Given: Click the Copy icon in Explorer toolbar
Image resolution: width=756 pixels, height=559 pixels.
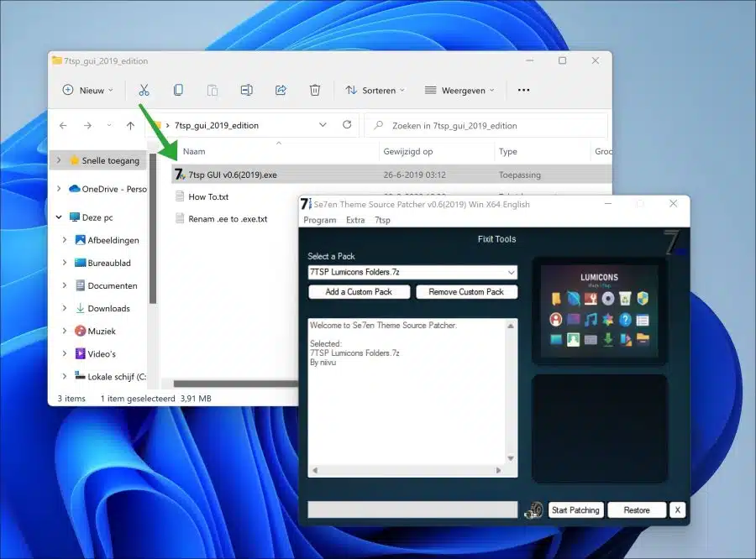Looking at the screenshot, I should pyautogui.click(x=178, y=90).
